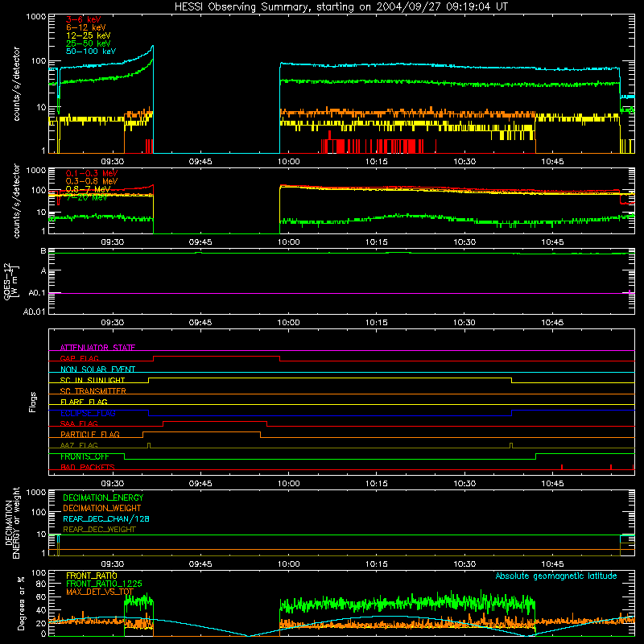Click the Absolute geomagnetic latitude label
The width and height of the screenshot is (644, 644).
point(556,576)
